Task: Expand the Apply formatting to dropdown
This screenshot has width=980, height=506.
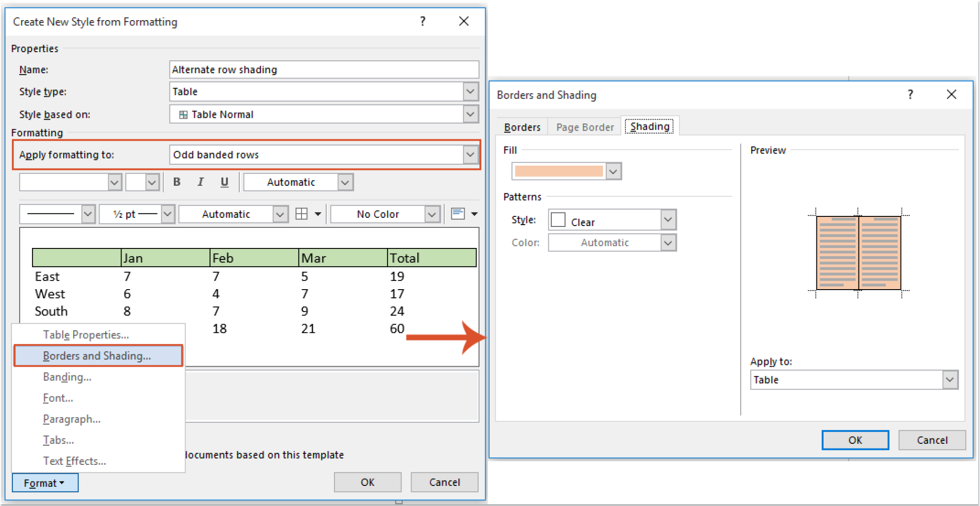Action: 470,154
